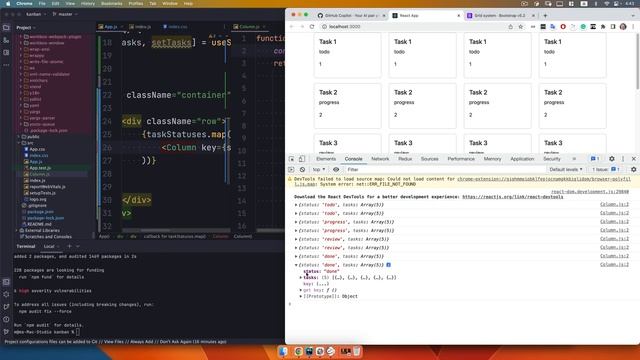Open App.test.js in the Project tree
This screenshot has height=360, width=640.
(x=40, y=168)
